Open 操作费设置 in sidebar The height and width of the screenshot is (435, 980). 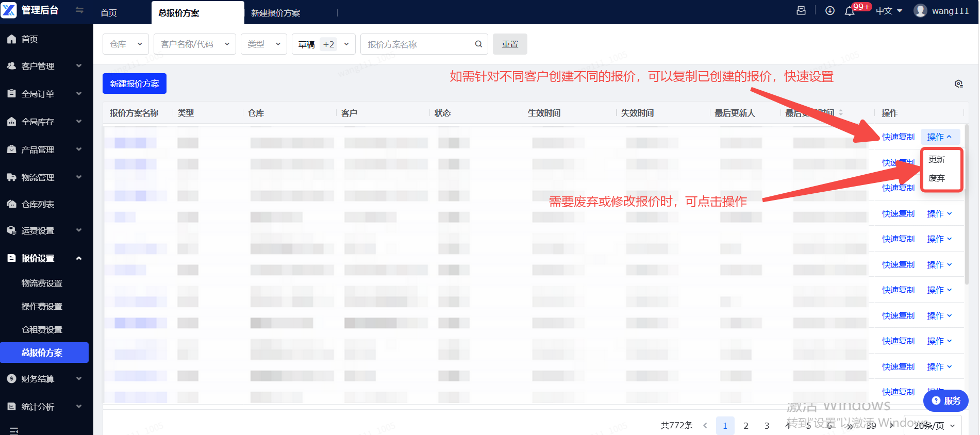click(42, 307)
